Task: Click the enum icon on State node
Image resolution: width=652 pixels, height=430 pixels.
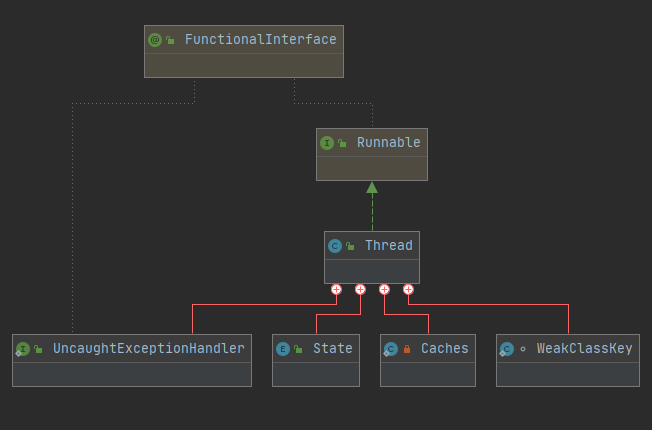Action: [x=283, y=349]
